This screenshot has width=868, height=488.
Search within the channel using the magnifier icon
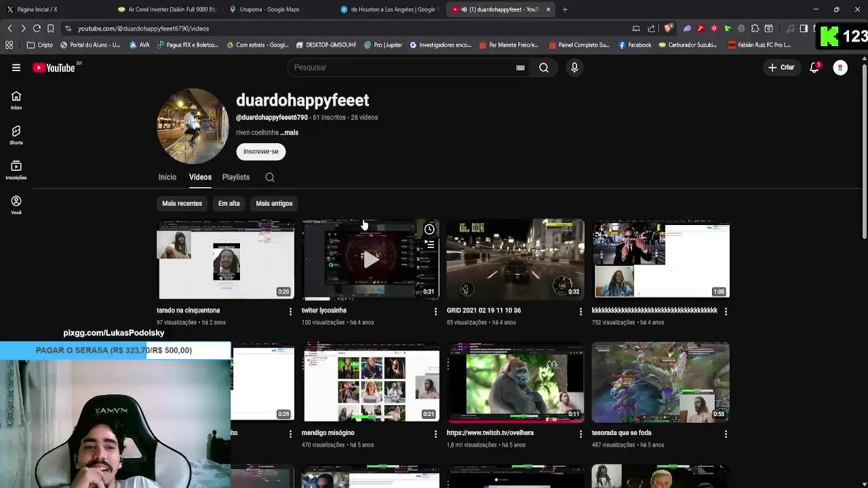[270, 178]
